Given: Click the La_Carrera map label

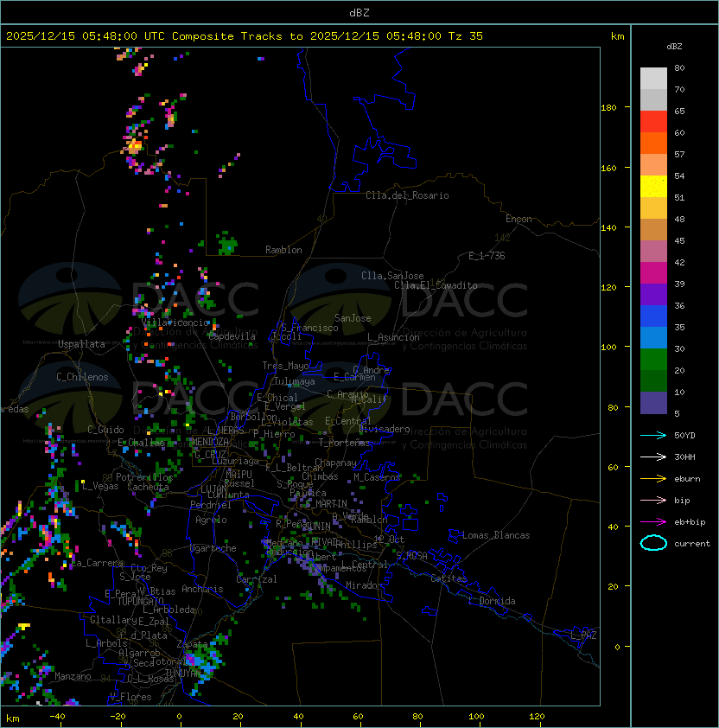Looking at the screenshot, I should click(x=97, y=563).
